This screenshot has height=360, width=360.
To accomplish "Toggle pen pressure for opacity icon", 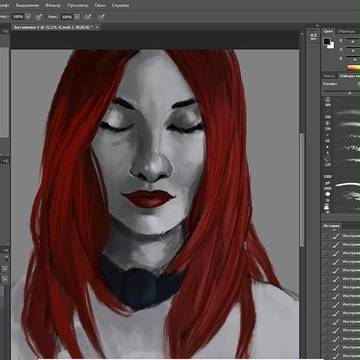I will [39, 17].
